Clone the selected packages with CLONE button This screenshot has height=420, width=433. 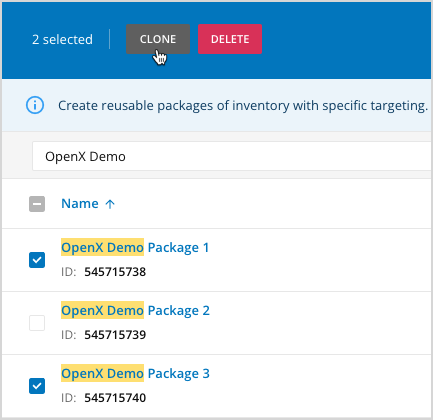[158, 39]
